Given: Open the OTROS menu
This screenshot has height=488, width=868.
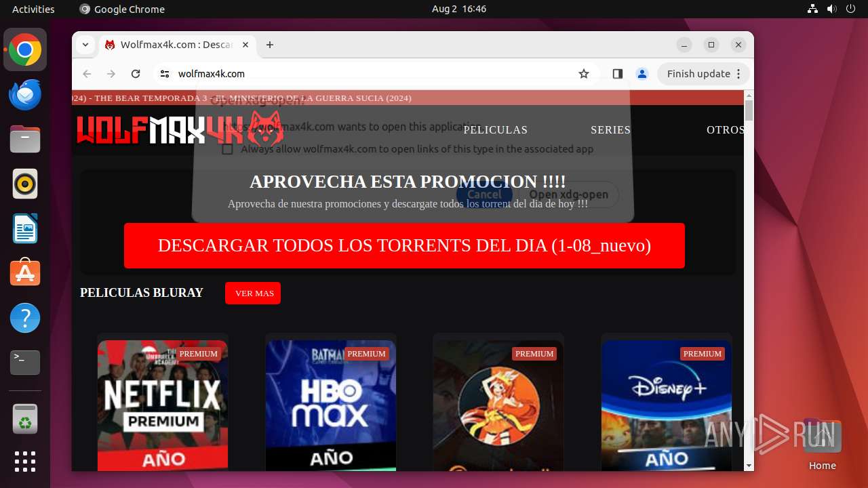Looking at the screenshot, I should (x=725, y=130).
